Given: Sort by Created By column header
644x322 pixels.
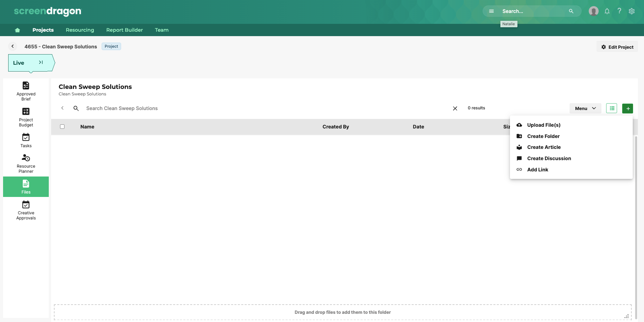Looking at the screenshot, I should (x=336, y=127).
